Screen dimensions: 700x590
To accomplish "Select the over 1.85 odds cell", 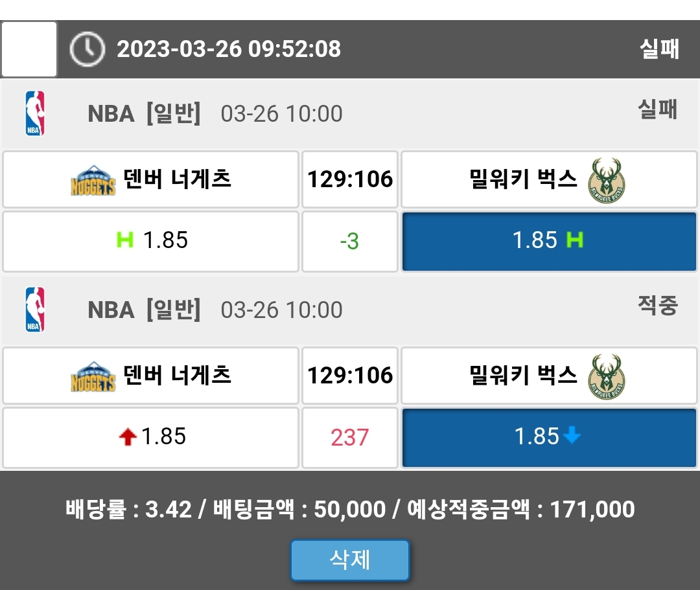I will click(150, 437).
